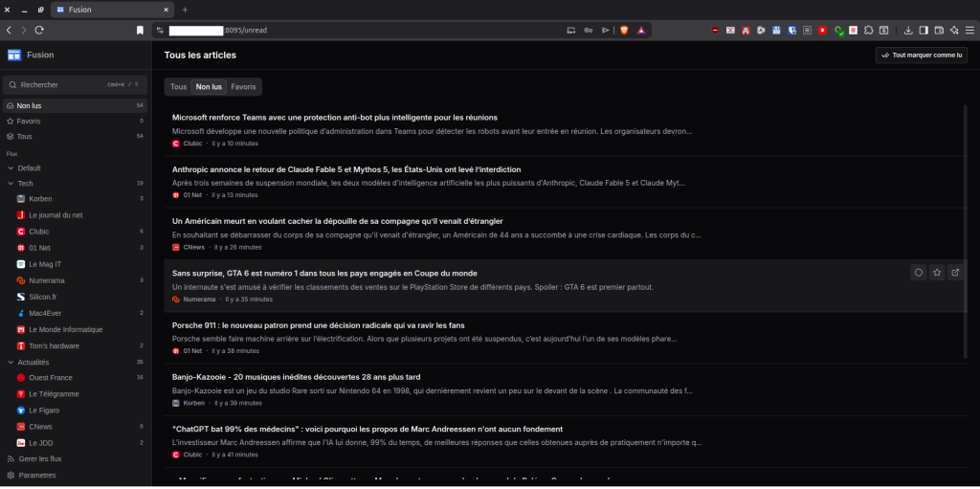Click the Le Mag IT feed icon

pyautogui.click(x=21, y=264)
